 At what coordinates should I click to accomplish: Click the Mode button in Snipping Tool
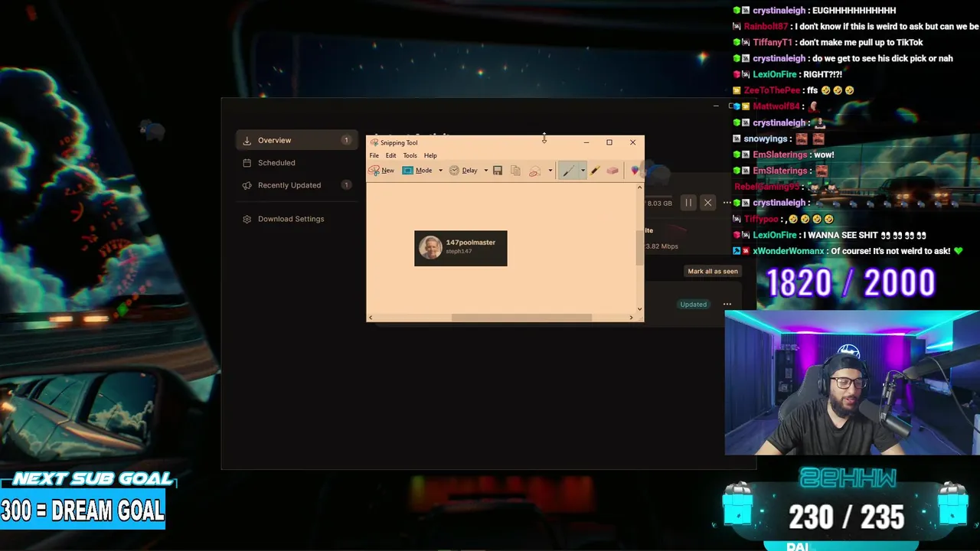point(418,171)
